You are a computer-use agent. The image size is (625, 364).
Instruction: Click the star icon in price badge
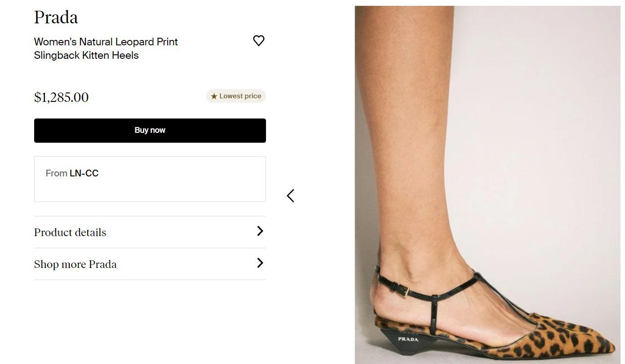click(214, 96)
